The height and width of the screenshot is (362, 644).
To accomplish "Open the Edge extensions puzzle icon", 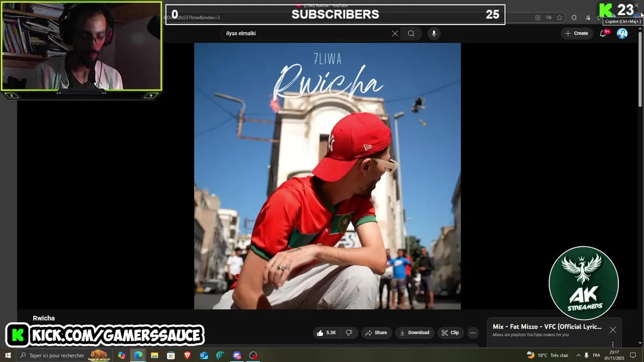I will 574,18.
